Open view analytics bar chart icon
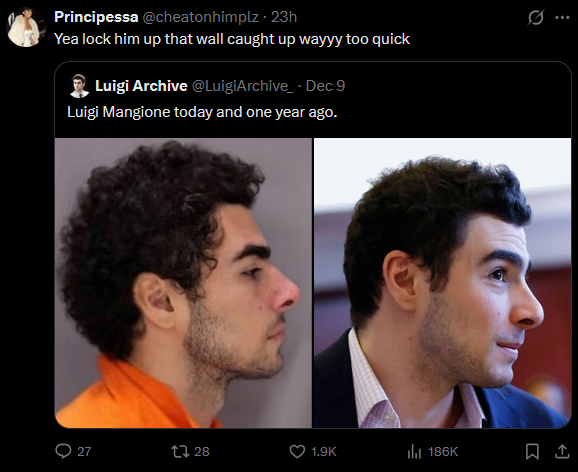Screen dimensions: 578x472 414,451
